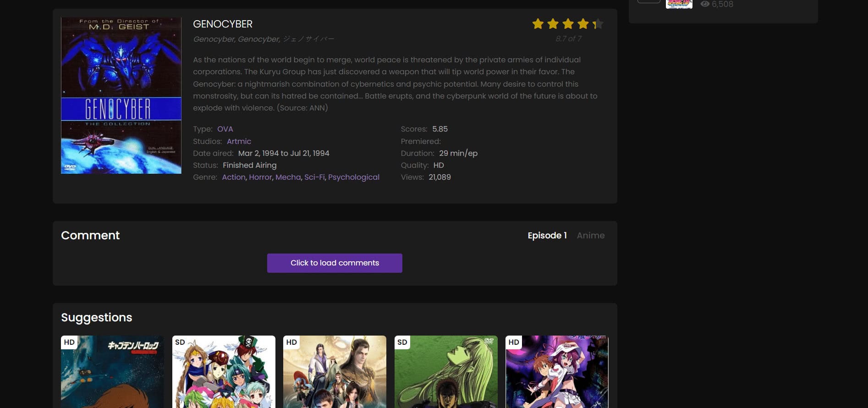Image resolution: width=868 pixels, height=408 pixels.
Task: Open the Genocyber poster image
Action: (x=121, y=95)
